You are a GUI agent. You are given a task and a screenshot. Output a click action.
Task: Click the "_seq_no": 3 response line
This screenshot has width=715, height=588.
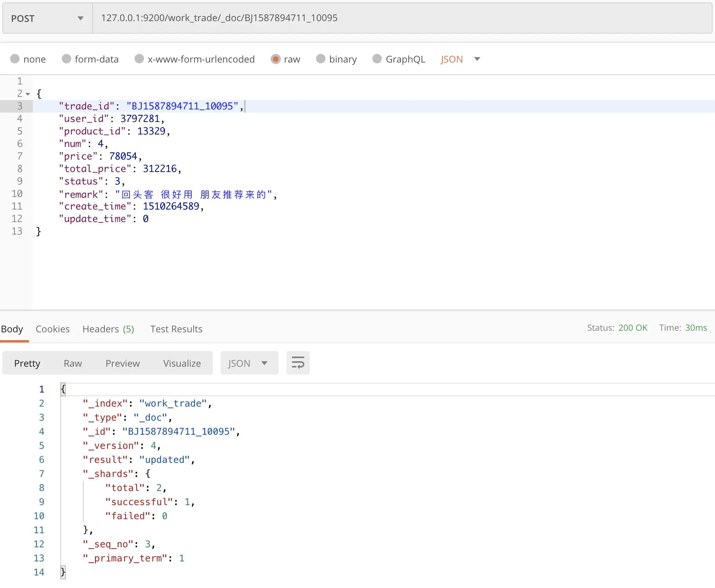point(119,544)
